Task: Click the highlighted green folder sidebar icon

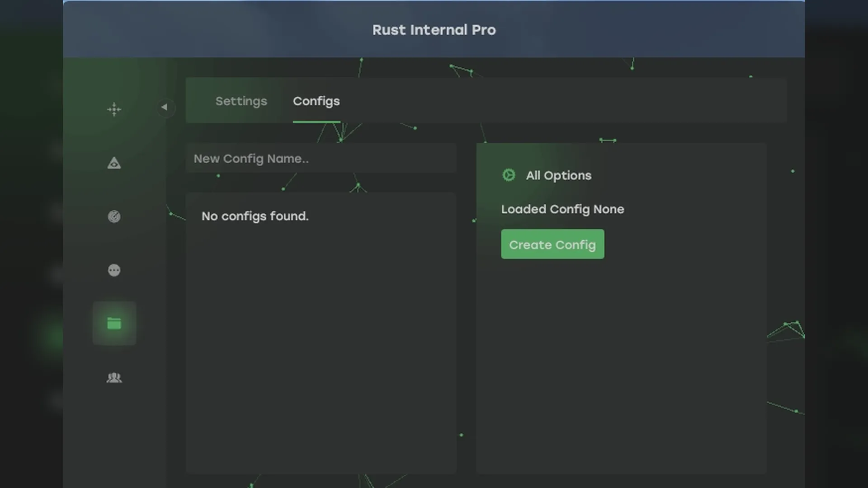Action: pos(114,324)
